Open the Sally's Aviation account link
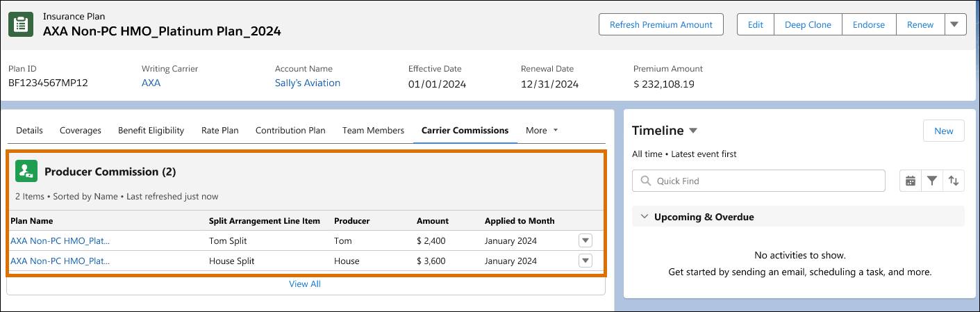 [308, 83]
